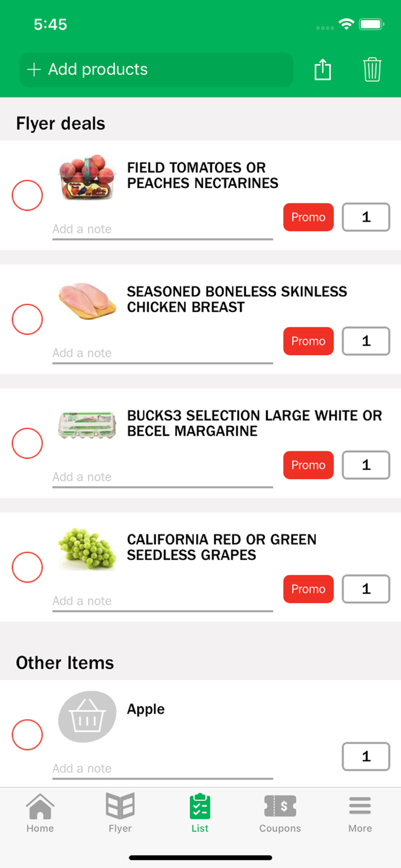View the Promo for BECEL MARGARINE deal
401x868 pixels.
308,465
